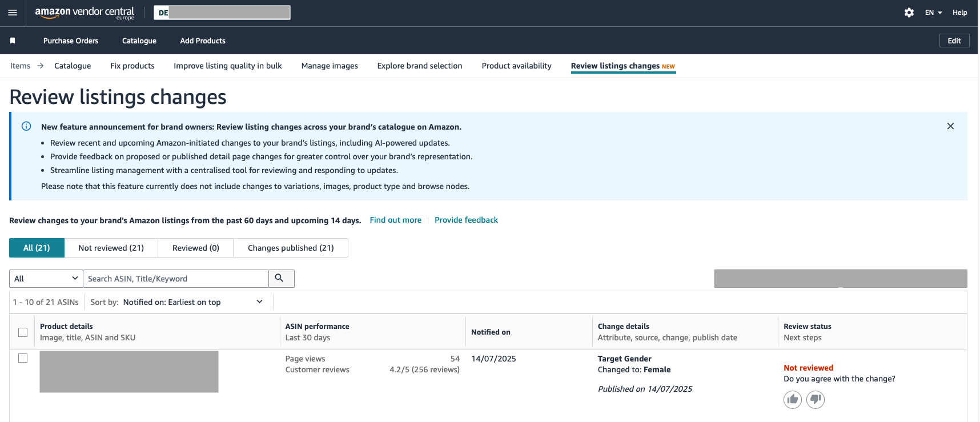
Task: Open the hamburger navigation menu
Action: (13, 13)
